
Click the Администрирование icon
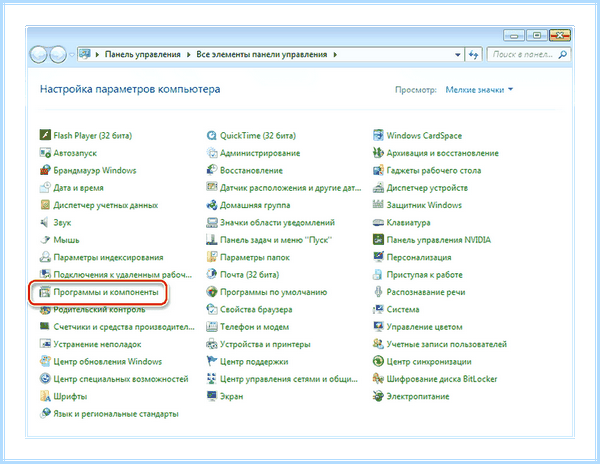click(212, 153)
